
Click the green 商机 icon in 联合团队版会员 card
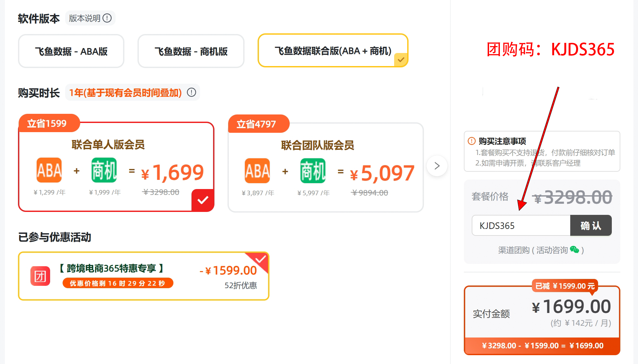(x=313, y=171)
